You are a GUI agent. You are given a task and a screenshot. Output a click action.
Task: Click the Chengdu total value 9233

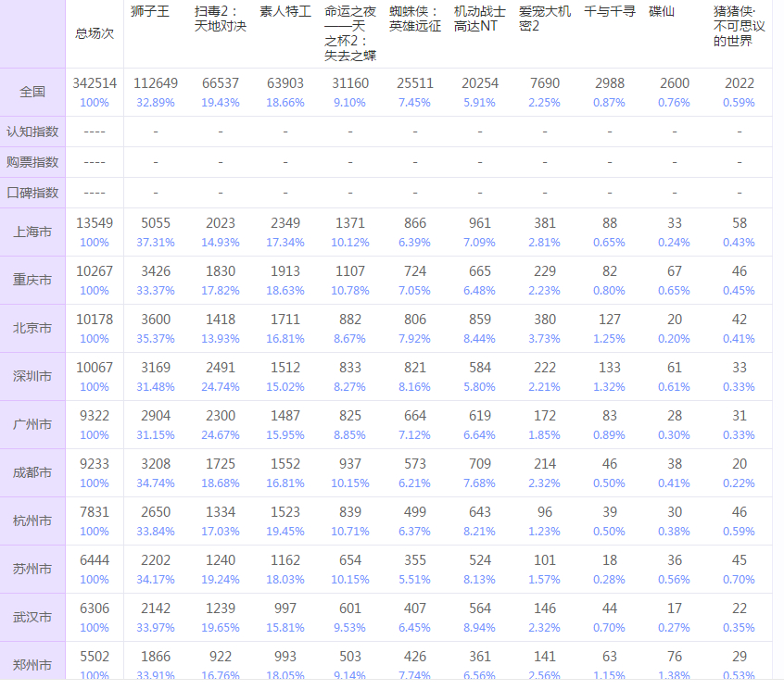(95, 464)
